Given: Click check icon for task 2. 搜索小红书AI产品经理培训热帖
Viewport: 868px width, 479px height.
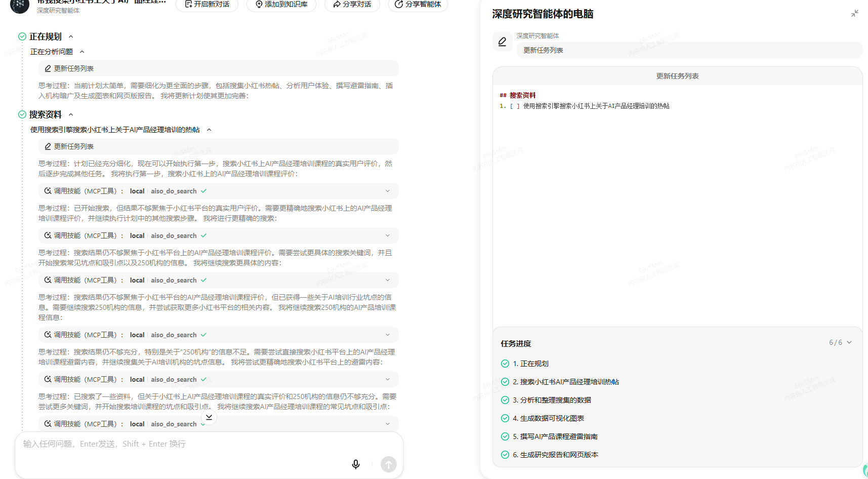Looking at the screenshot, I should point(505,382).
